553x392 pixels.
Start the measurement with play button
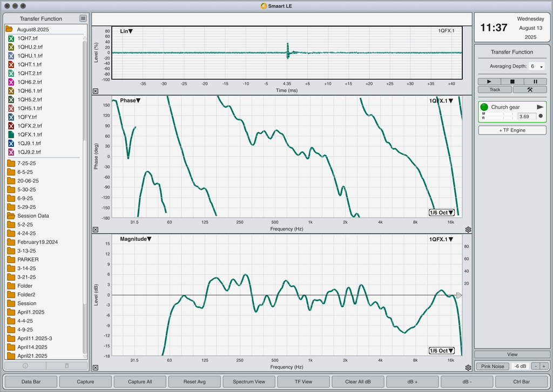pos(489,82)
